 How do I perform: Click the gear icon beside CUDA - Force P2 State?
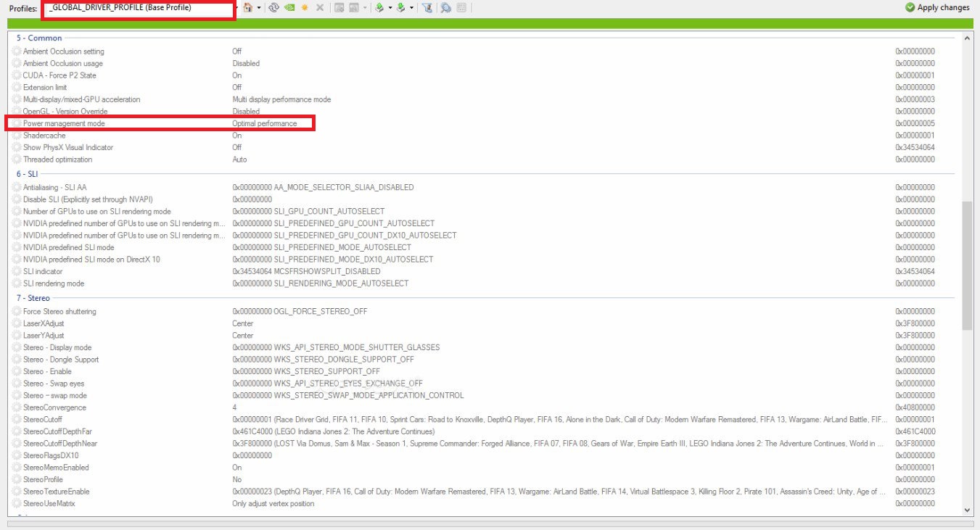[17, 75]
